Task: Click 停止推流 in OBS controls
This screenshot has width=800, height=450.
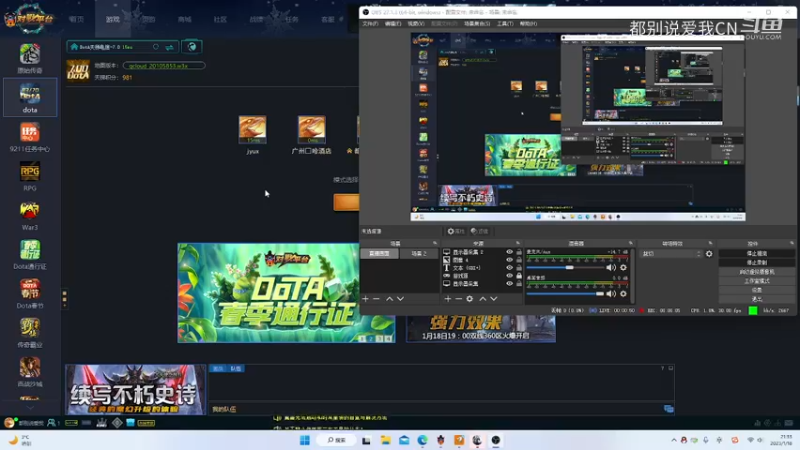Action: coord(757,253)
